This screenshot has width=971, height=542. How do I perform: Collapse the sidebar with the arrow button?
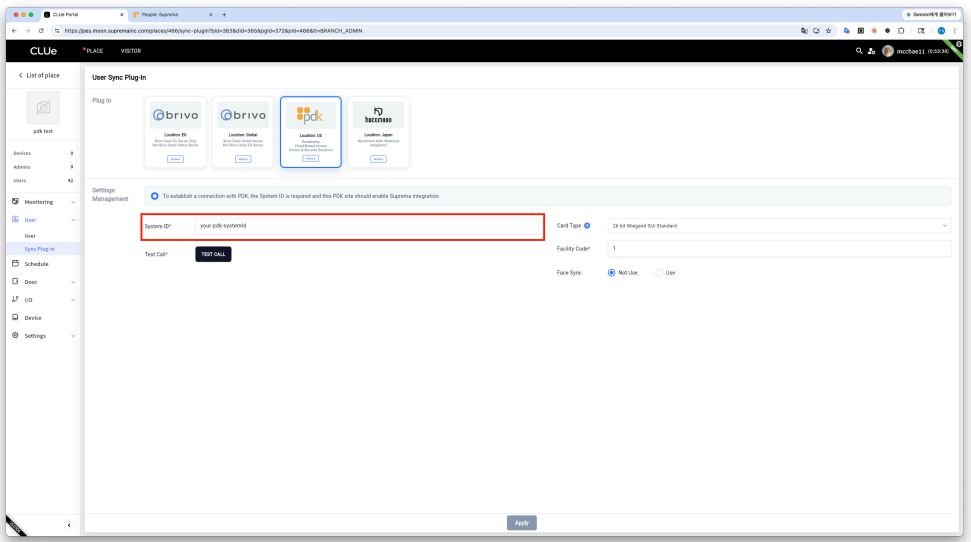pyautogui.click(x=69, y=525)
